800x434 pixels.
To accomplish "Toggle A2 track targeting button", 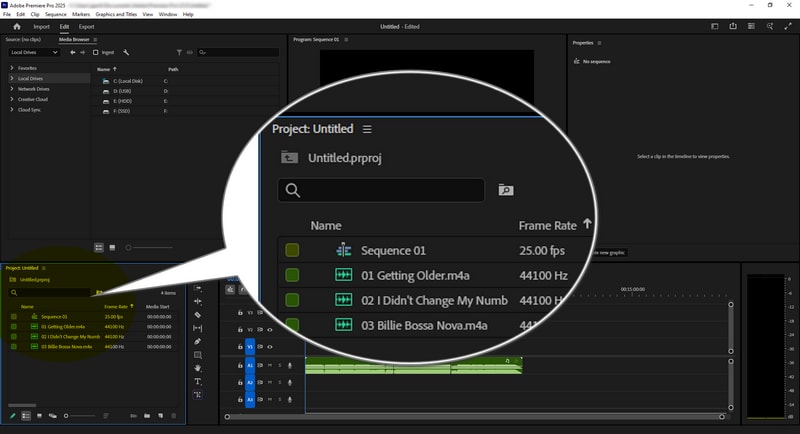I will [x=250, y=382].
